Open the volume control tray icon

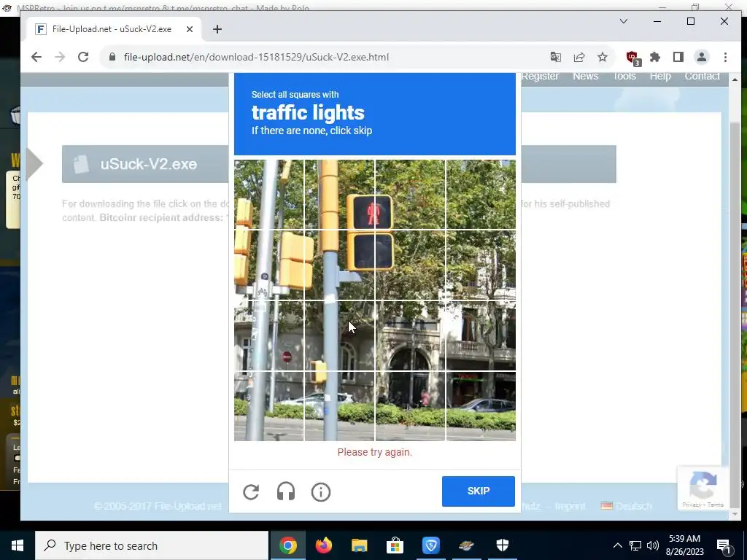tap(653, 545)
